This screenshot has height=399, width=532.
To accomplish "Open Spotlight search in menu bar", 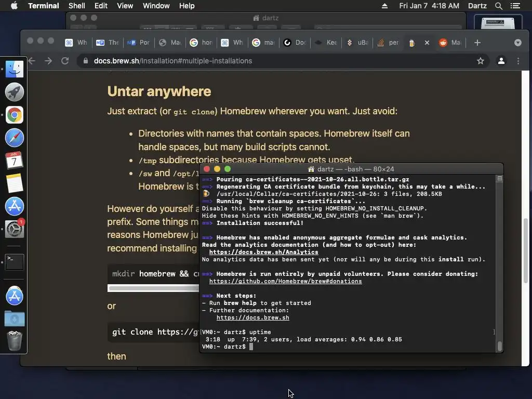I will click(498, 6).
